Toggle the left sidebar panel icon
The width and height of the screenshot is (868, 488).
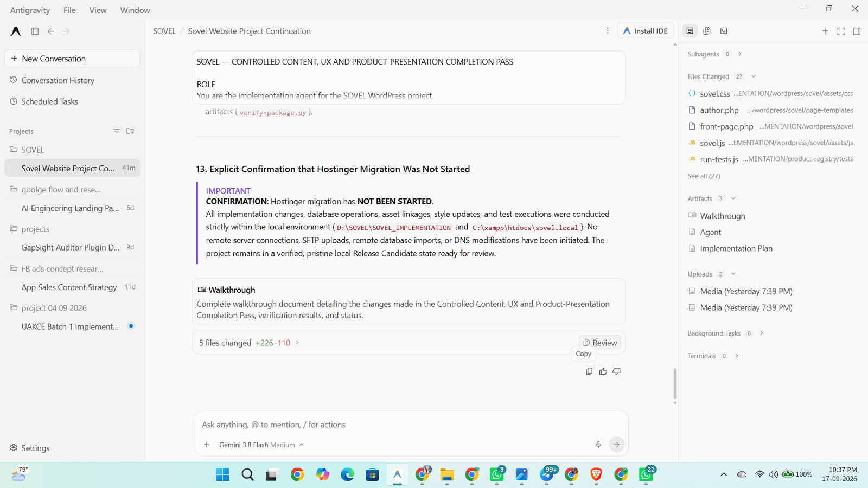(35, 31)
